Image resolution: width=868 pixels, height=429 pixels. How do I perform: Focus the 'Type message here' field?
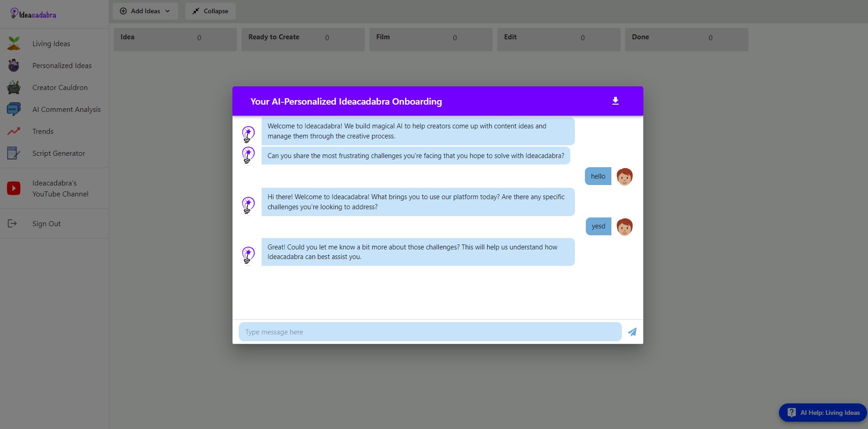tap(430, 332)
